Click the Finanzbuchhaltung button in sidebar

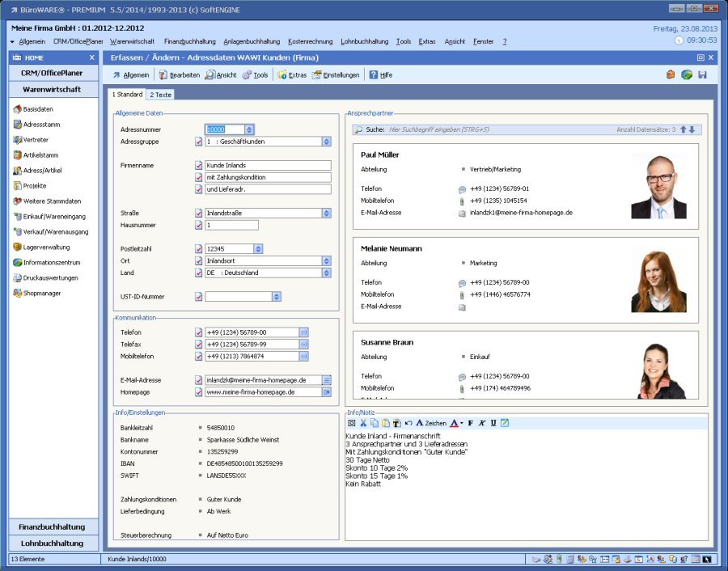click(52, 527)
